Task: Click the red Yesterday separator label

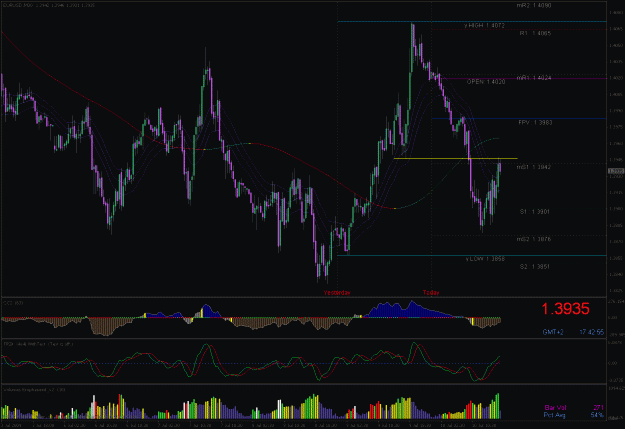Action: 337,293
